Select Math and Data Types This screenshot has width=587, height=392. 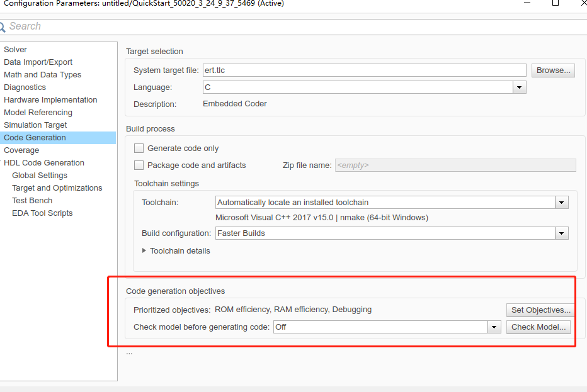(x=42, y=75)
